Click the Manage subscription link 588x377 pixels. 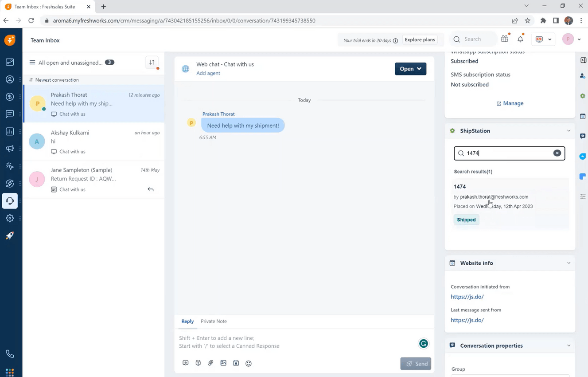(510, 103)
